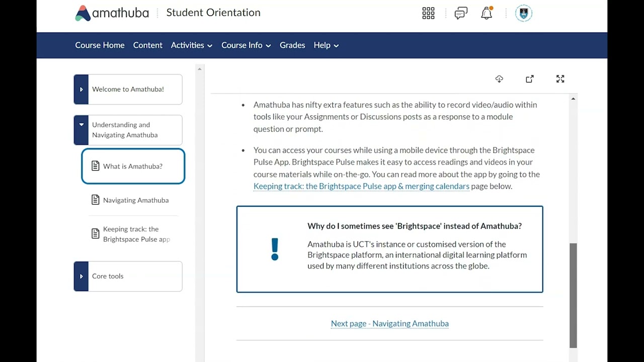Viewport: 644px width, 362px height.
Task: Open the user profile avatar
Action: pyautogui.click(x=524, y=14)
